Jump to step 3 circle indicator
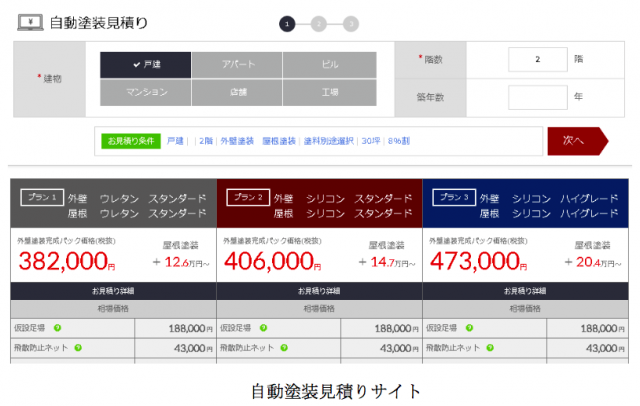The image size is (640, 406). click(350, 23)
